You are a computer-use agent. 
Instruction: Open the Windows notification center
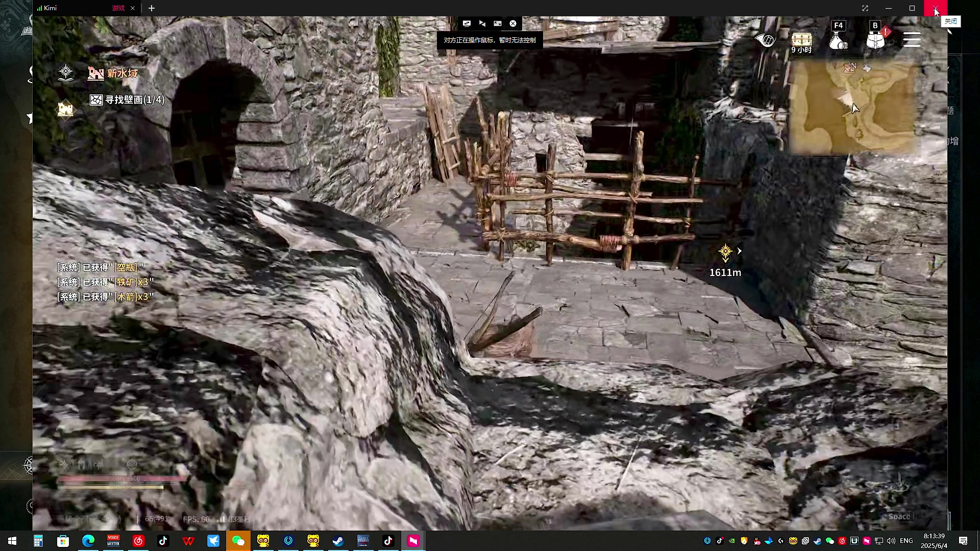[963, 541]
